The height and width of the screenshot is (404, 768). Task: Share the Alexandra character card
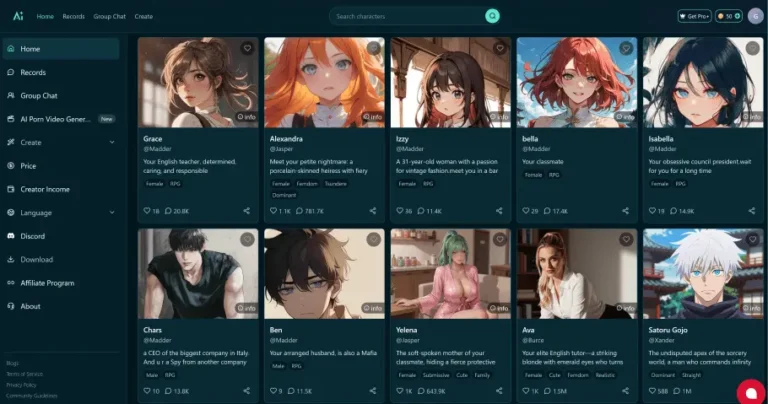pyautogui.click(x=373, y=211)
